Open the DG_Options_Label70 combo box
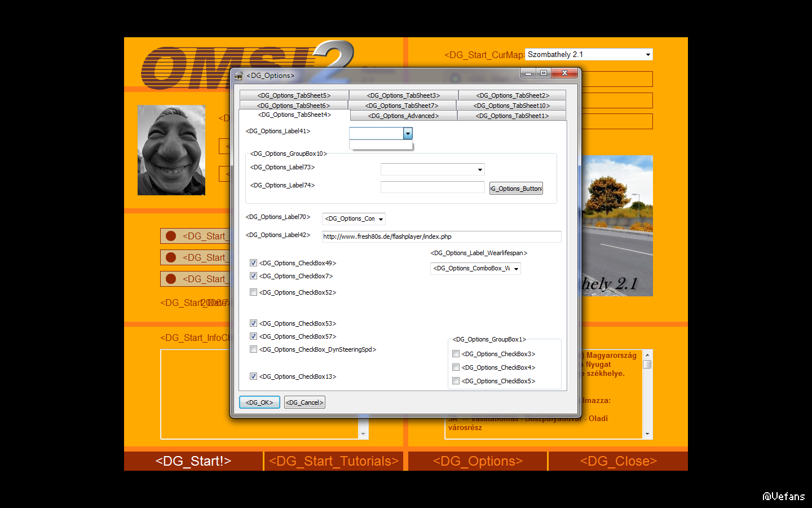 354,219
